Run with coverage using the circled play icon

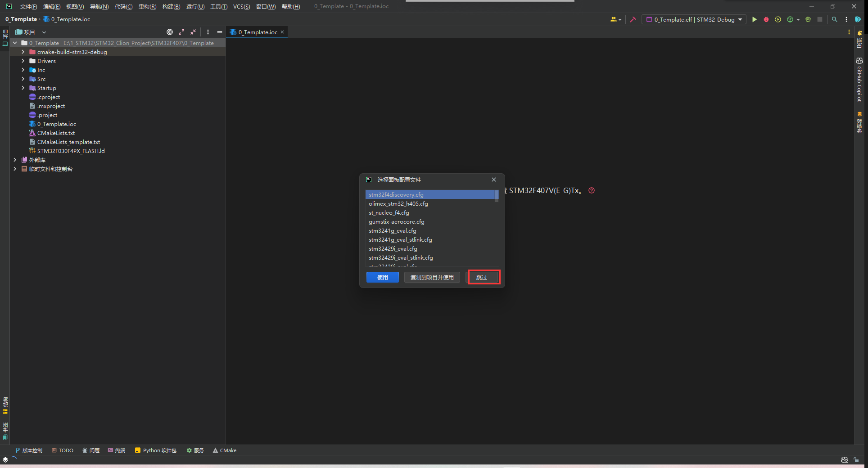(778, 19)
